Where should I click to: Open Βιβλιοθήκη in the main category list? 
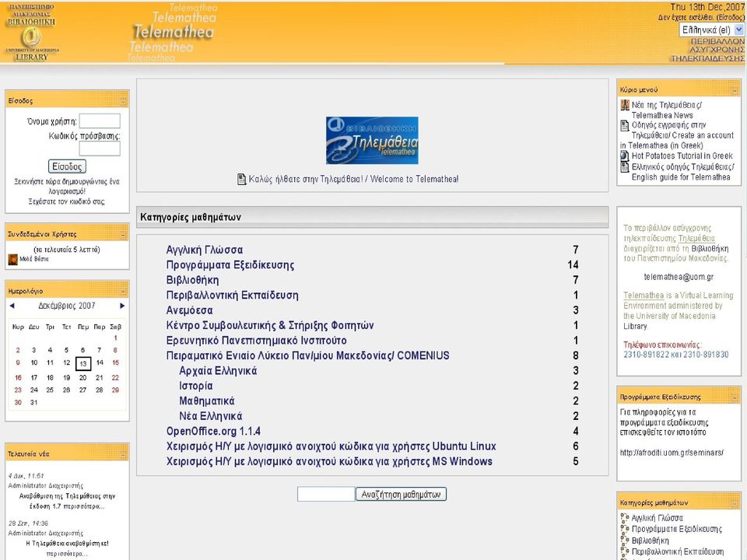[x=192, y=280]
